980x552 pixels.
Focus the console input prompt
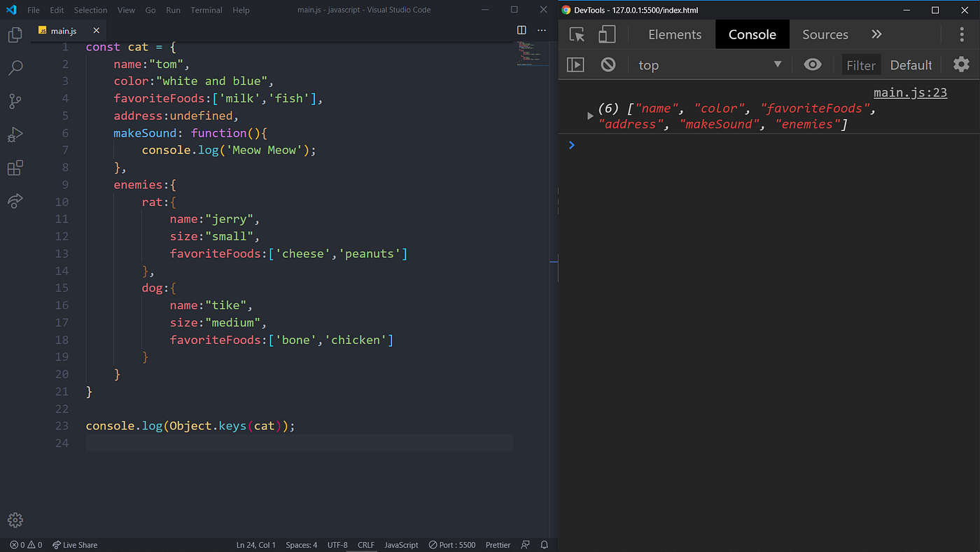tap(630, 145)
